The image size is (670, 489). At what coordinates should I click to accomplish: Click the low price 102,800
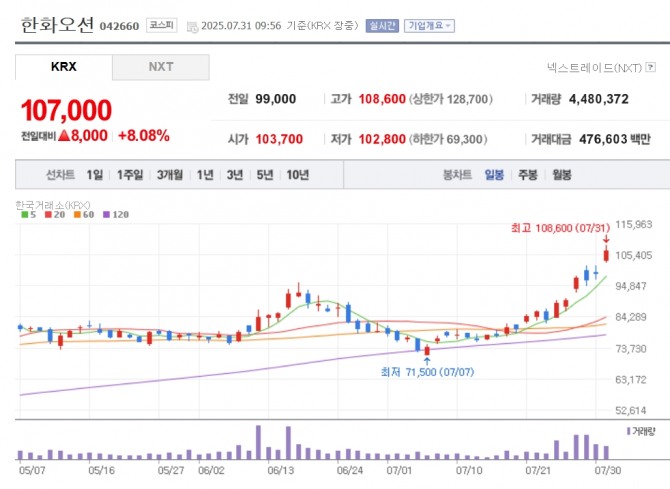tap(382, 139)
